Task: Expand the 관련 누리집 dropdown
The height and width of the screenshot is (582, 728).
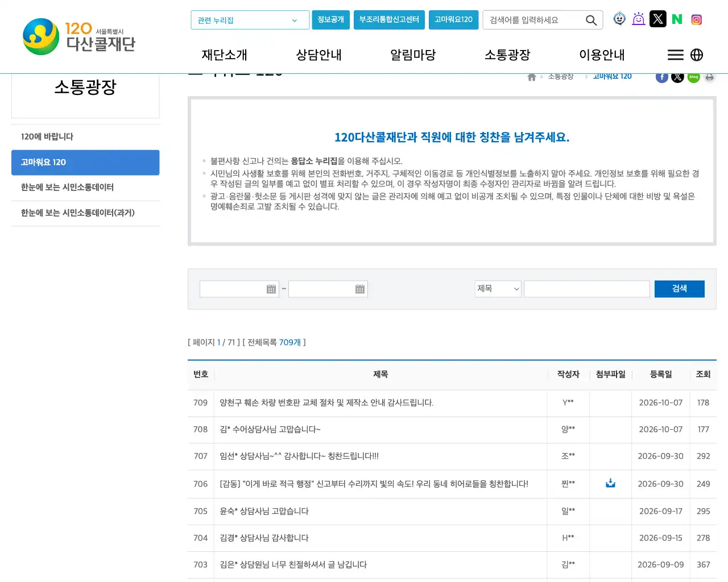Action: point(250,20)
